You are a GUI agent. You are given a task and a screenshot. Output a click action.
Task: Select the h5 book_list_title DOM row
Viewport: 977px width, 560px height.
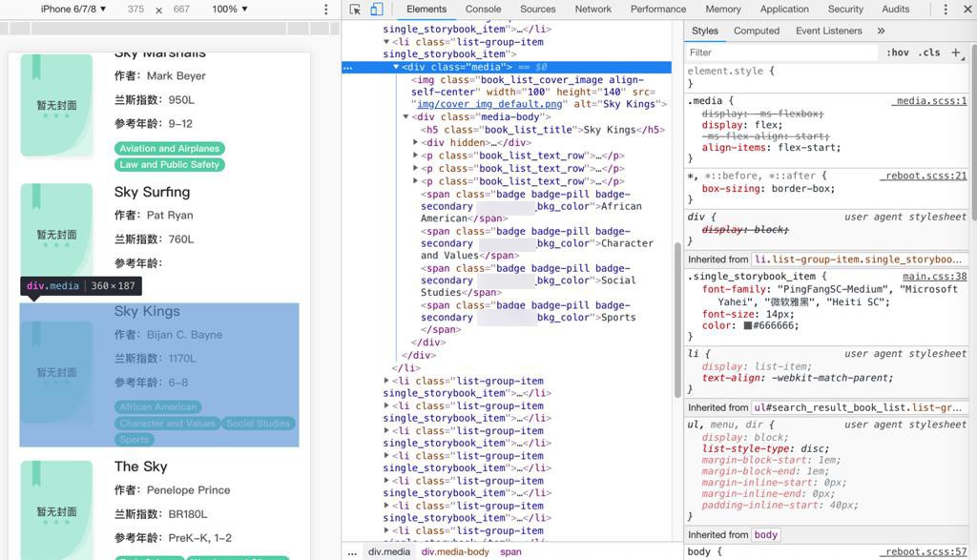point(543,130)
